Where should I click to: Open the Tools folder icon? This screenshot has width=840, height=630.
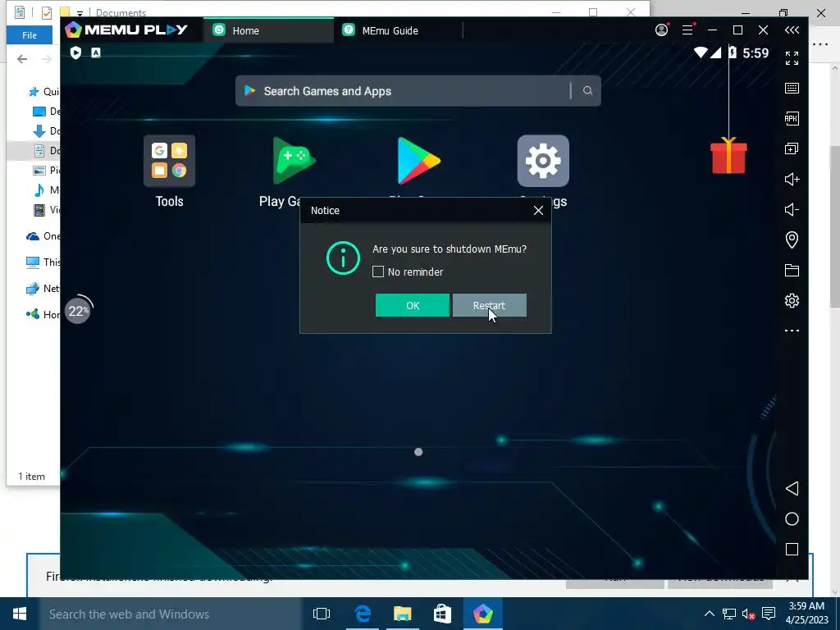click(169, 161)
